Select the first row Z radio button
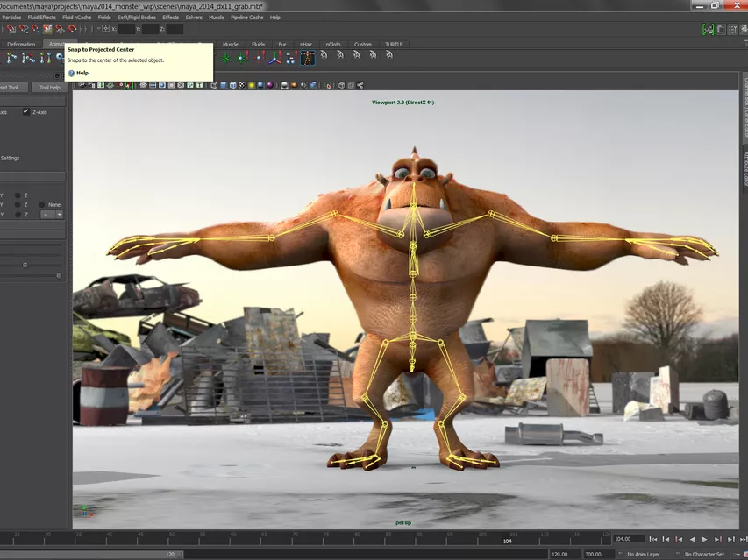The height and width of the screenshot is (560, 748). click(18, 195)
